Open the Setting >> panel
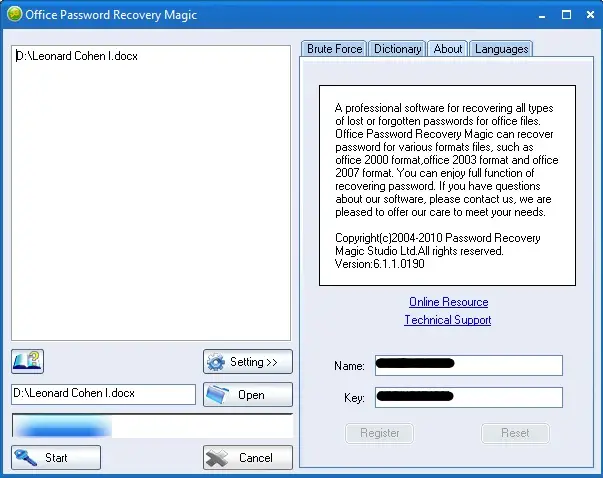The width and height of the screenshot is (603, 478). [248, 362]
